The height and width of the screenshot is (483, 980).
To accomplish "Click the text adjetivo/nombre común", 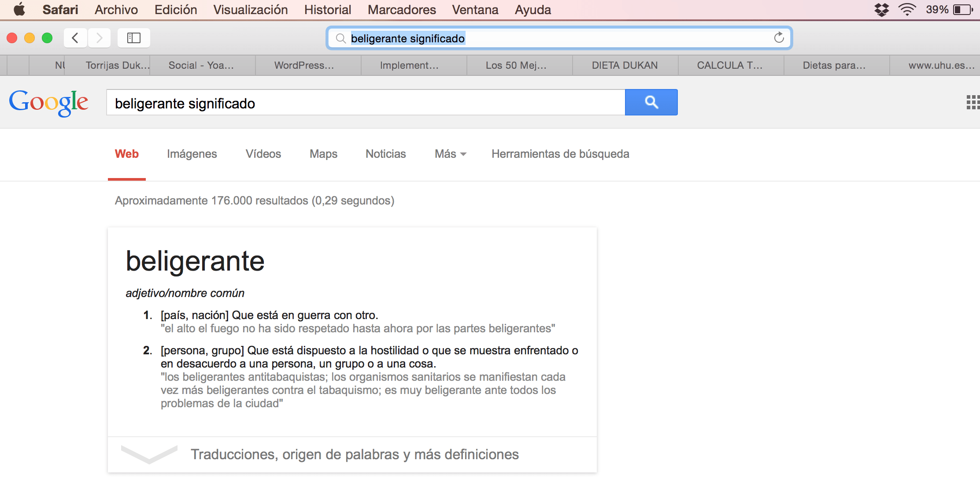I will 185,293.
